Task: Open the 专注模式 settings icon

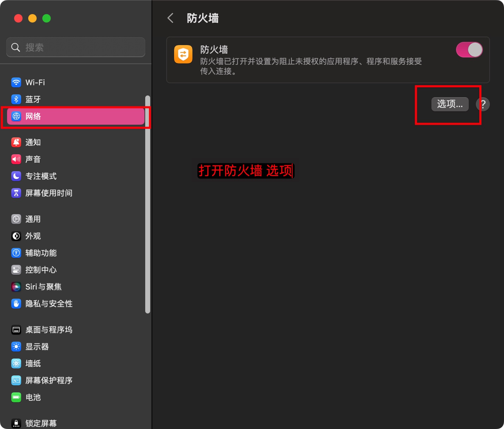Action: 16,176
